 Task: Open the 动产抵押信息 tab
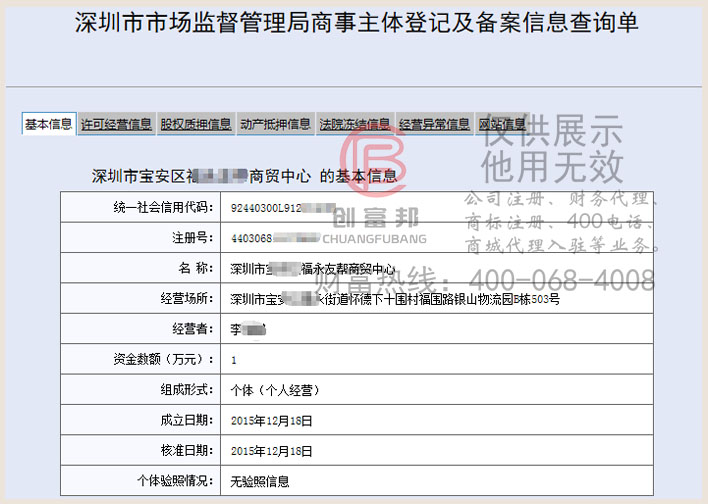click(x=275, y=124)
